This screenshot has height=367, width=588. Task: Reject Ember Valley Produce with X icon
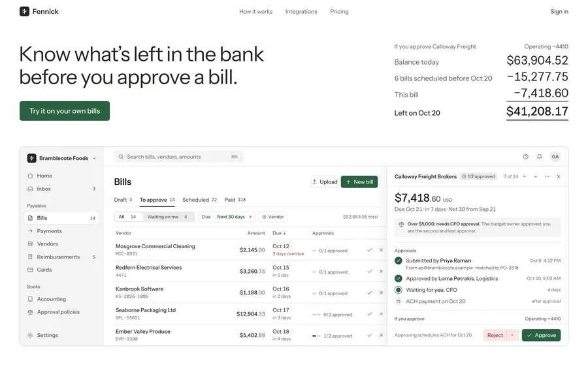point(381,336)
